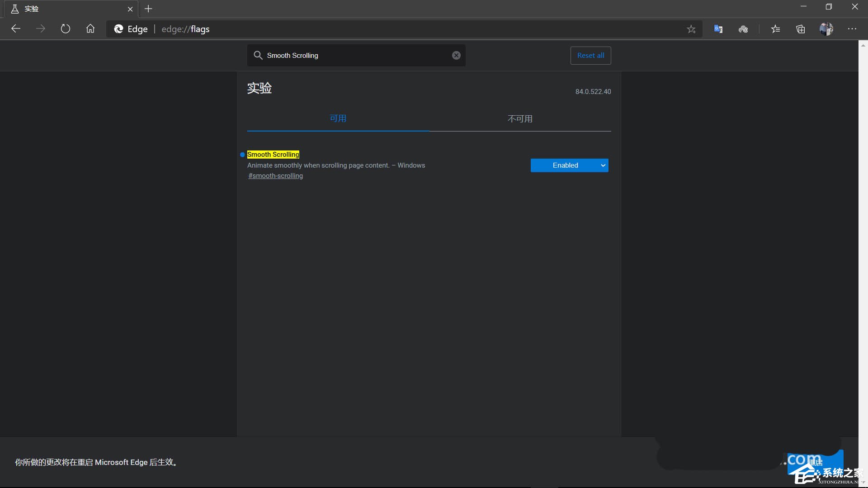Toggle Smooth Scrolling to Enabled
Image resolution: width=868 pixels, height=488 pixels.
[x=569, y=165]
